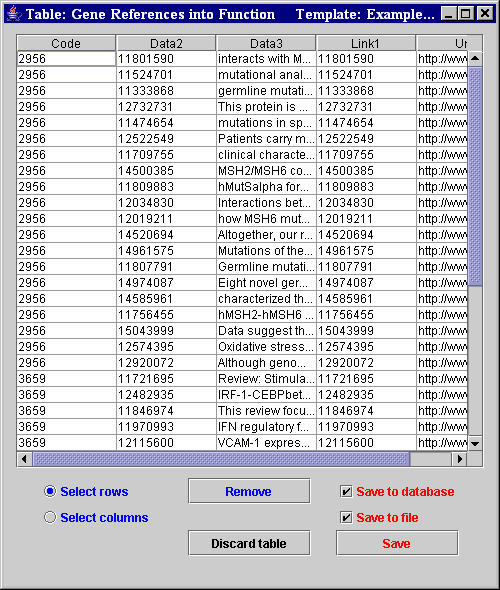Image resolution: width=500 pixels, height=590 pixels.
Task: Select the cell 'hMutSalpha for...'
Action: (266, 187)
